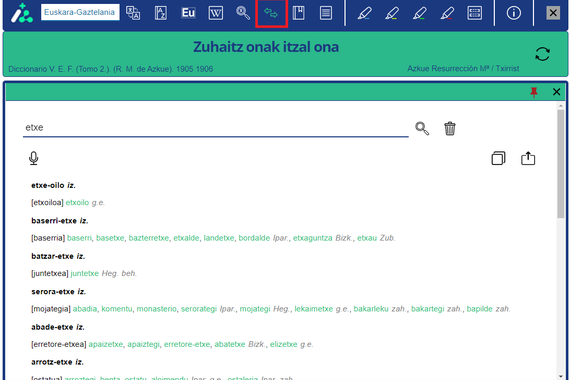The width and height of the screenshot is (570, 380).
Task: Open the synonym monasterio
Action: click(157, 309)
